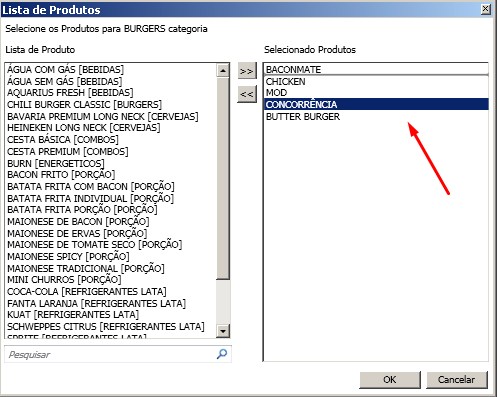The height and width of the screenshot is (397, 501).
Task: Select MOD in selected products
Action: pyautogui.click(x=376, y=93)
